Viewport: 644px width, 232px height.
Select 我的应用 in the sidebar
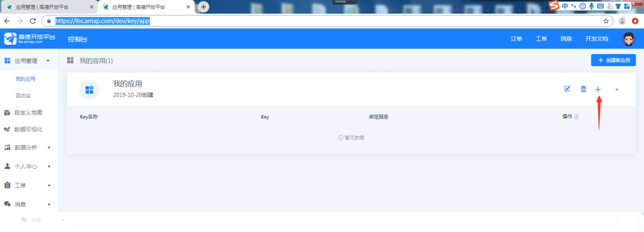[x=25, y=78]
